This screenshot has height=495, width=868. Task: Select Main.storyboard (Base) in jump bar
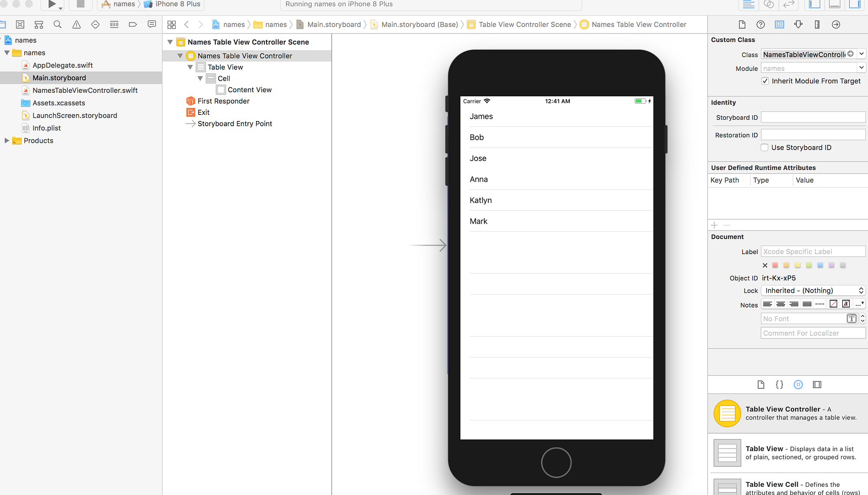[x=420, y=24]
